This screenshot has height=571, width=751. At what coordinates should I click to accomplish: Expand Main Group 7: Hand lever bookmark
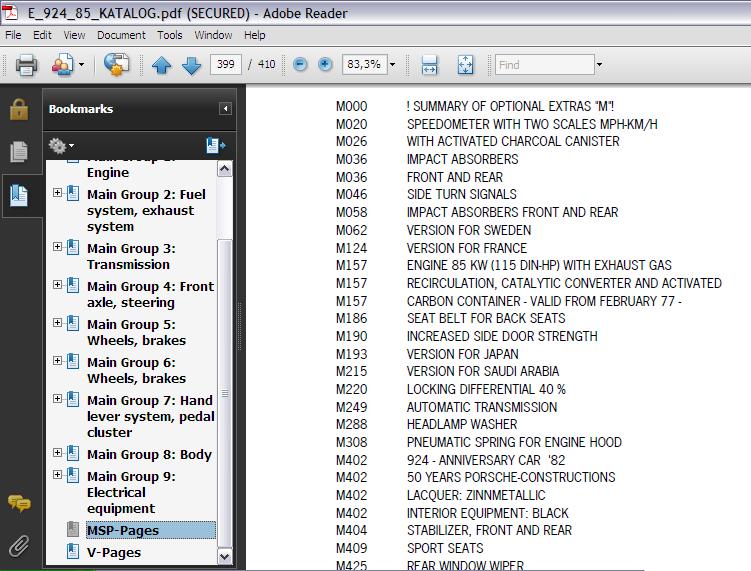tap(57, 399)
